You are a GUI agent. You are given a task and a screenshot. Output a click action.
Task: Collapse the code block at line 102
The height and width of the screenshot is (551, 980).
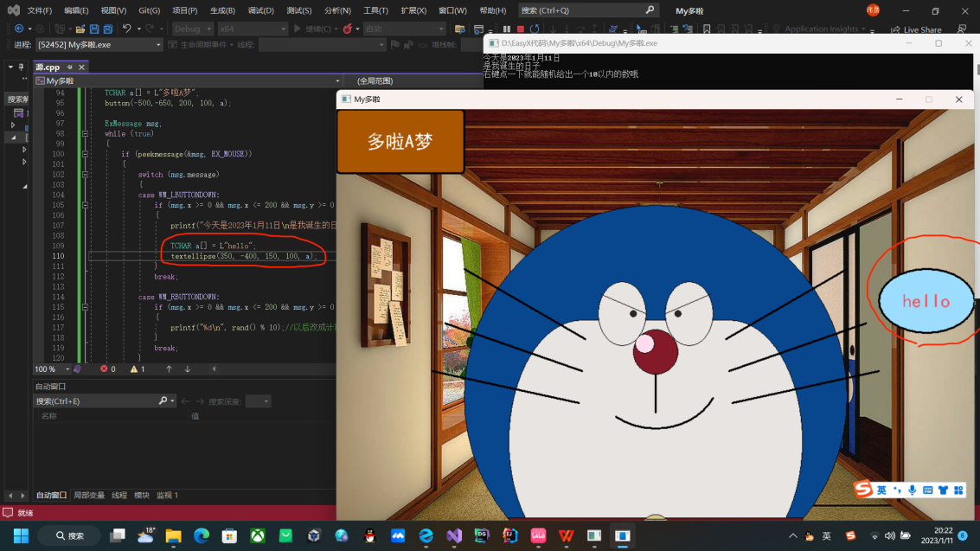click(x=85, y=175)
